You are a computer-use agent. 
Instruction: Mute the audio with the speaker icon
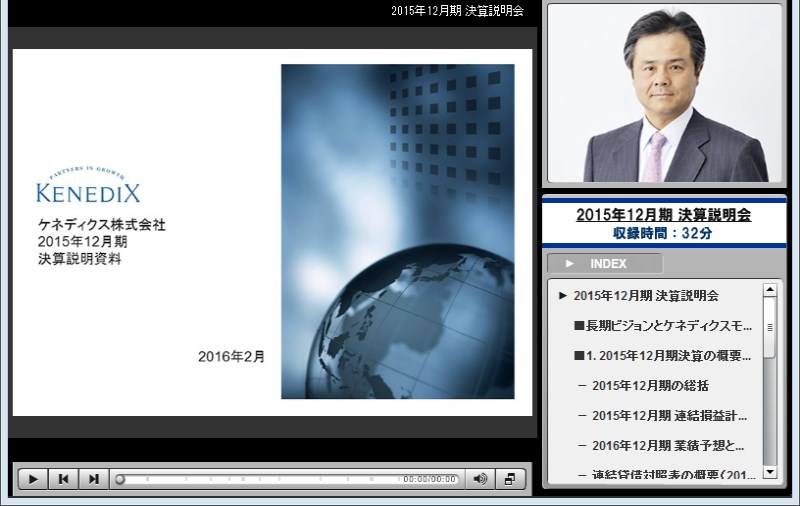(480, 479)
